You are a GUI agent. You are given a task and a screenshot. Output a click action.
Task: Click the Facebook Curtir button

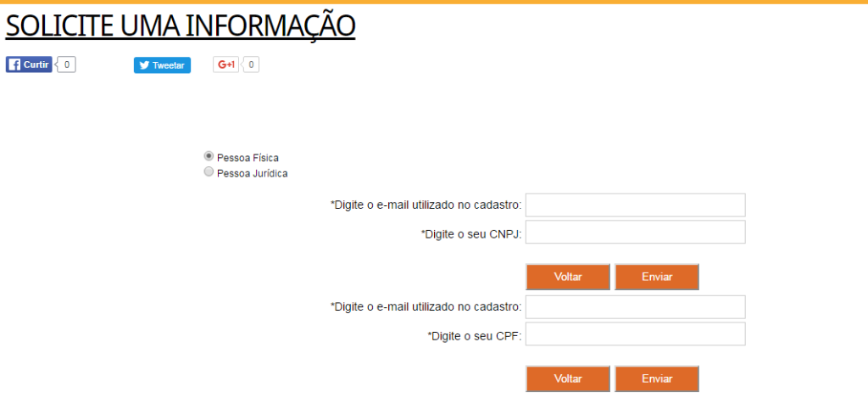tap(29, 64)
